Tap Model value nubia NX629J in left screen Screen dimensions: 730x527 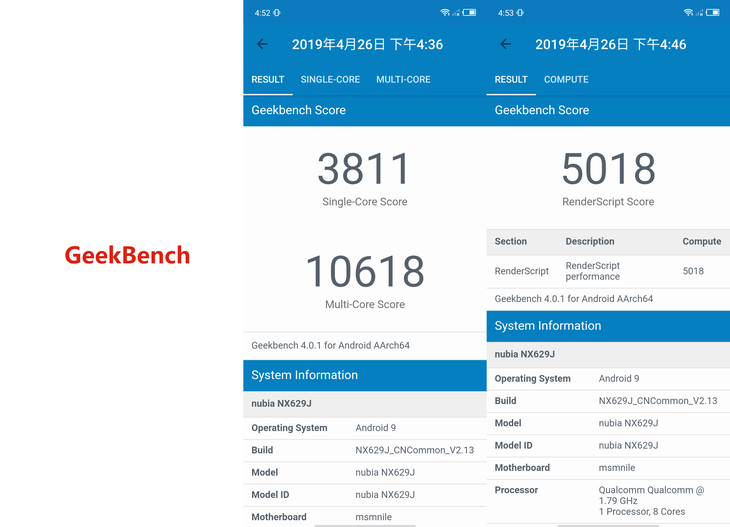click(385, 472)
